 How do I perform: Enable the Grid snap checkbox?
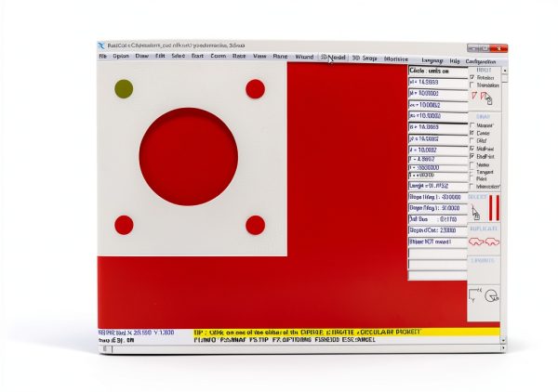point(472,140)
